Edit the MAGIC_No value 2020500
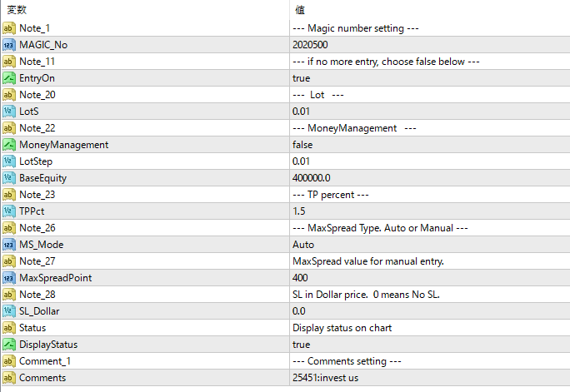This screenshot has height=392, width=570. (x=310, y=44)
